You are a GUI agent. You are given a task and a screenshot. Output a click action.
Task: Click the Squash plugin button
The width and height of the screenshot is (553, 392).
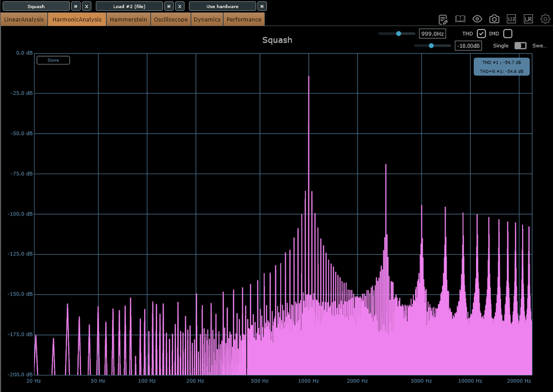click(x=36, y=6)
